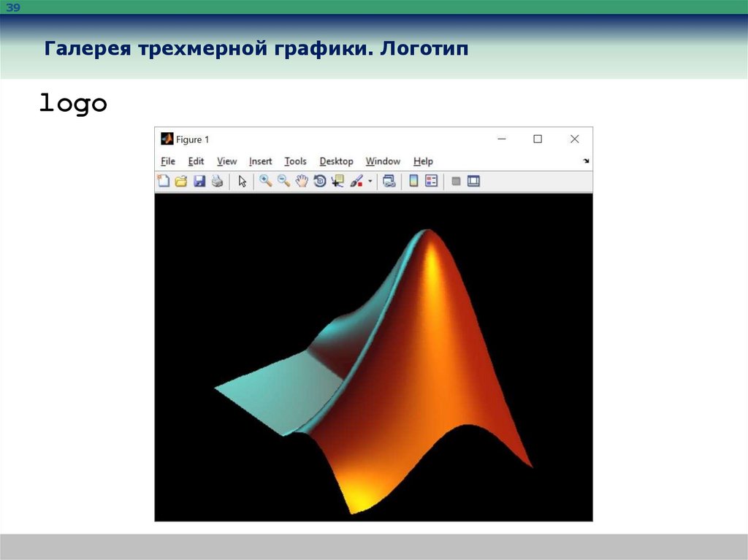Image resolution: width=748 pixels, height=560 pixels.
Task: Open the Tools menu
Action: pyautogui.click(x=295, y=161)
